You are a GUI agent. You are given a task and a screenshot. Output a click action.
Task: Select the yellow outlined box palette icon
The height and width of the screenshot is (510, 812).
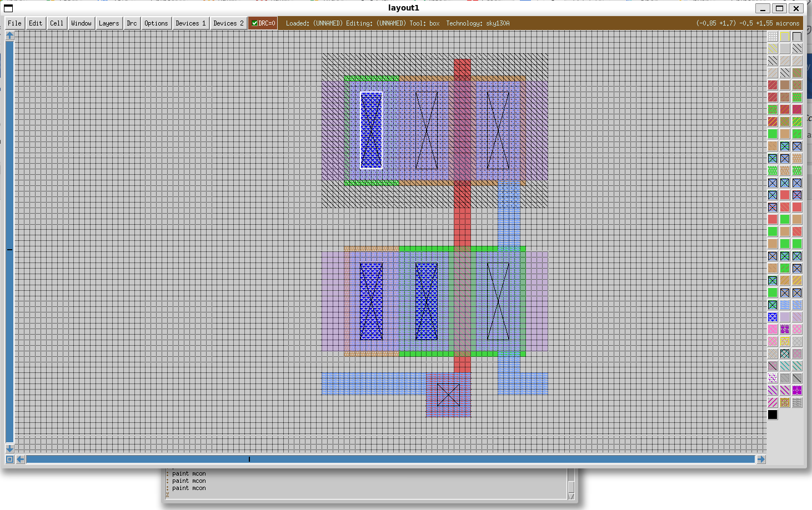point(785,36)
